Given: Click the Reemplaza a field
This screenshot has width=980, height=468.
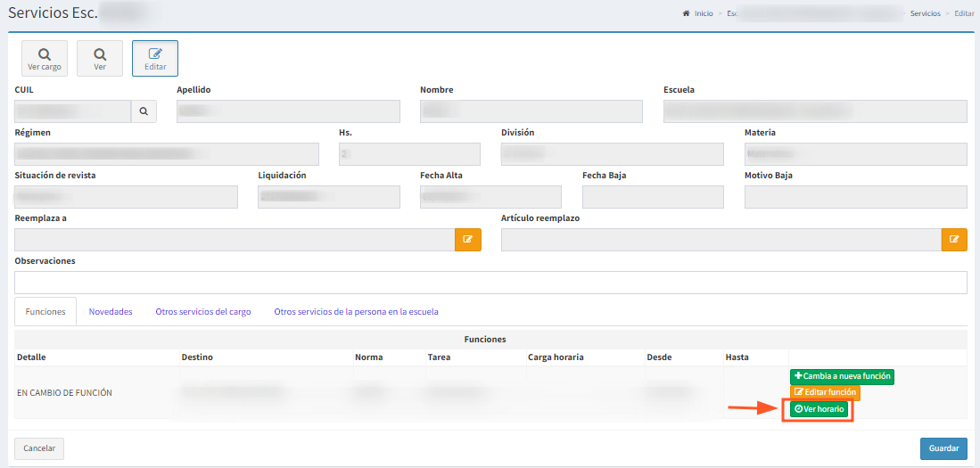Looking at the screenshot, I should pyautogui.click(x=235, y=239).
